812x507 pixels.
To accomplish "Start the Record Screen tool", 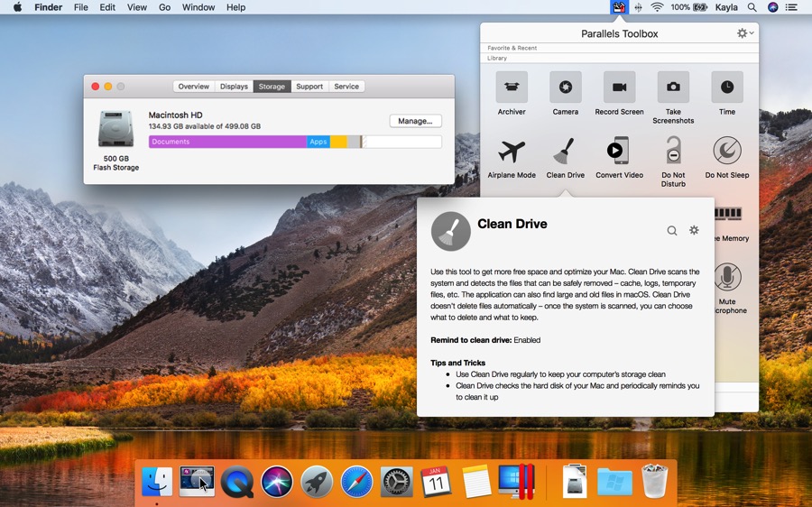I will tap(619, 87).
